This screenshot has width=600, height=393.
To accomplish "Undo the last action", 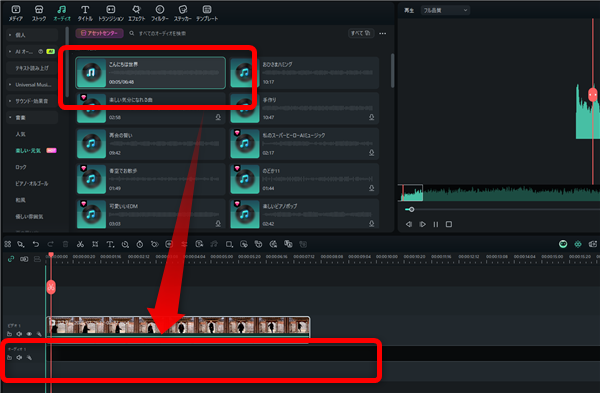I will tap(36, 244).
